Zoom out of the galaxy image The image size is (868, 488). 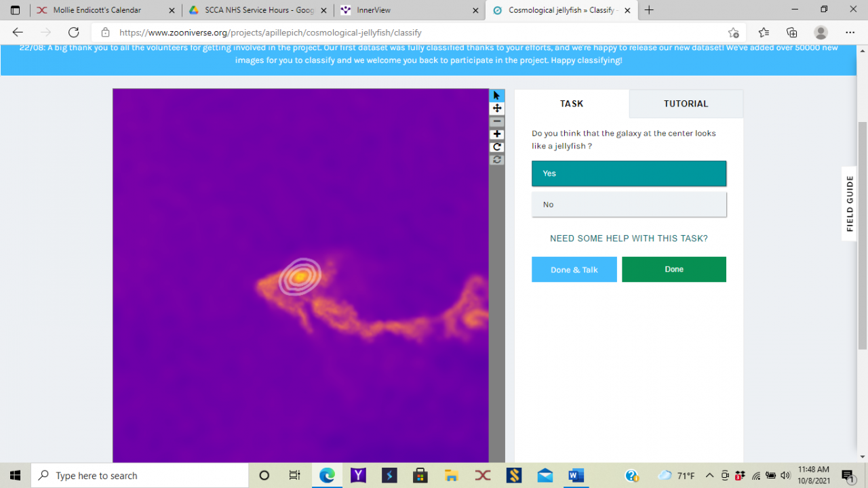[497, 121]
